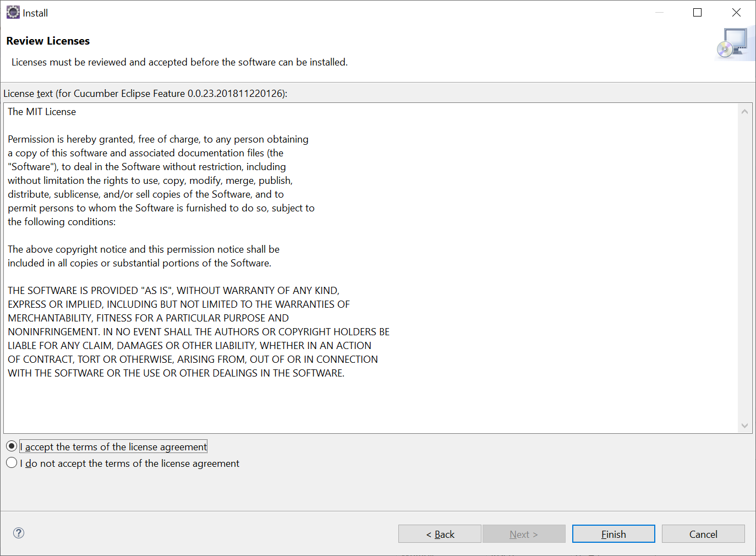
Task: Cancel the installation
Action: tap(703, 533)
